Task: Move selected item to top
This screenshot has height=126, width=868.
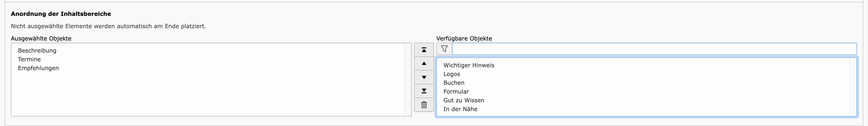Action: [x=424, y=50]
